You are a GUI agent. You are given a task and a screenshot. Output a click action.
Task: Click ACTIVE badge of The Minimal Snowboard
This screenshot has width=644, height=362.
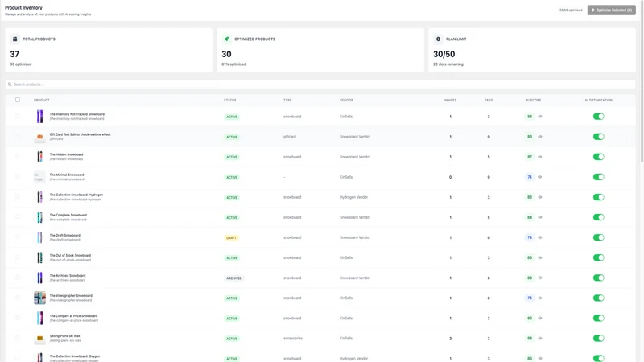pyautogui.click(x=232, y=177)
